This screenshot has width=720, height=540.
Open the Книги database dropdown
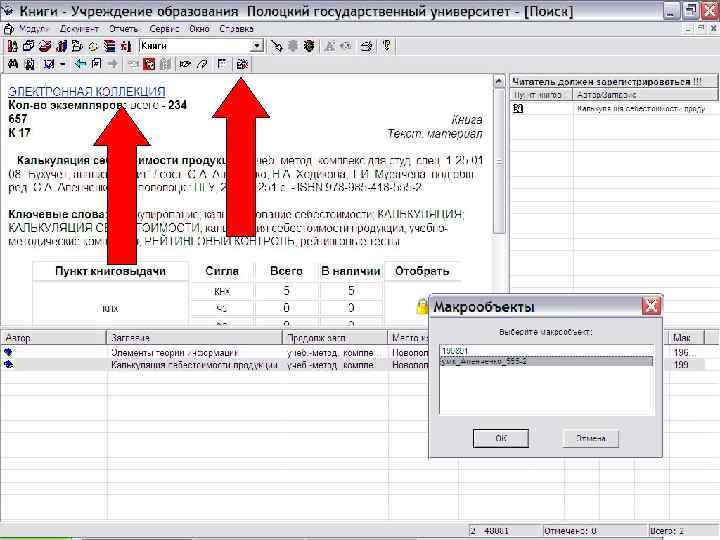click(257, 46)
